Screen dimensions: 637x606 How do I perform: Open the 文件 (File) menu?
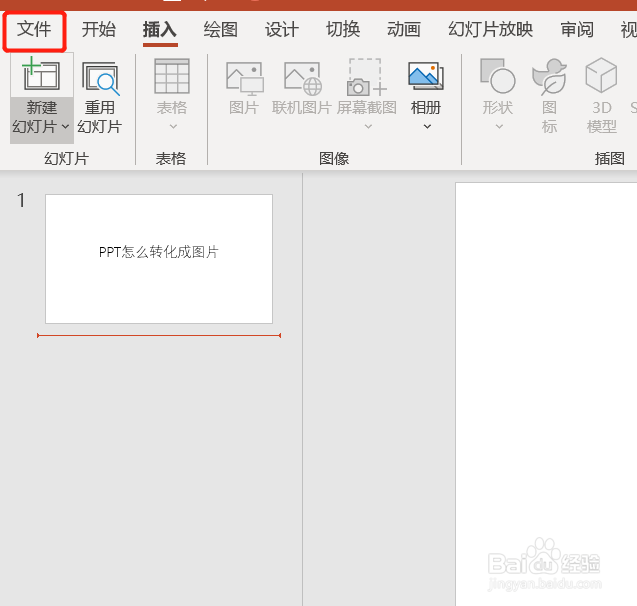coord(34,30)
